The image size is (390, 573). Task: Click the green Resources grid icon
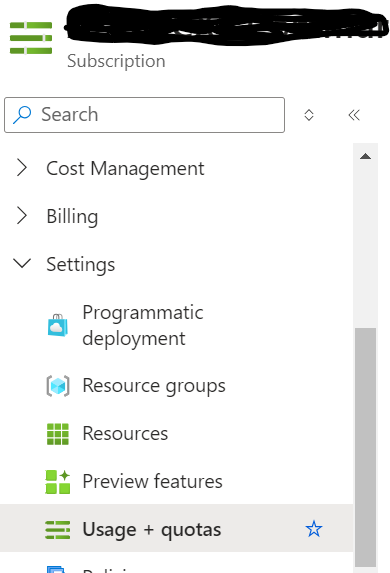click(58, 434)
